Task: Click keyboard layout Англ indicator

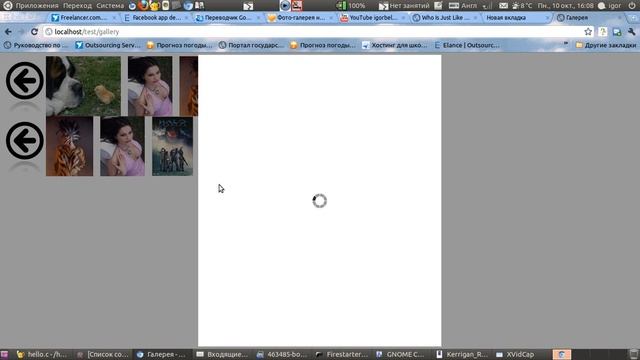Action: pos(463,6)
